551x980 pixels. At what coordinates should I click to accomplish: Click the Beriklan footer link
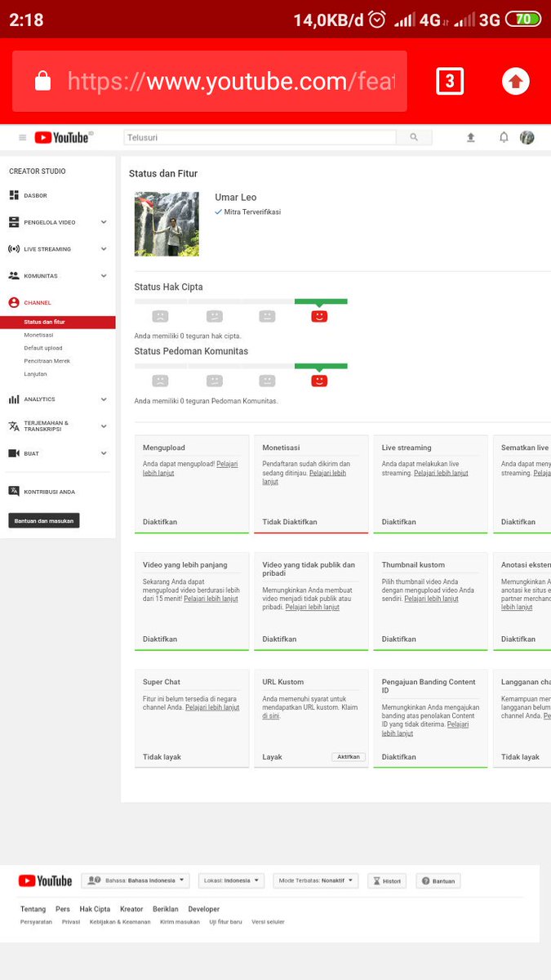[166, 909]
